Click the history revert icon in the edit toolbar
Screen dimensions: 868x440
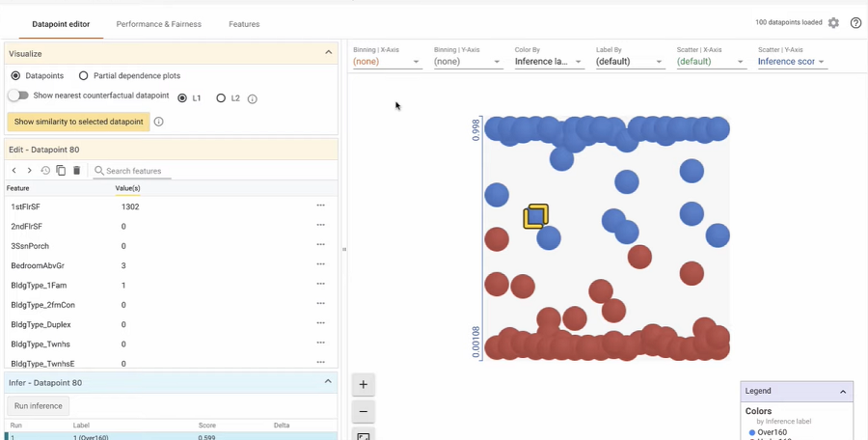click(x=45, y=171)
